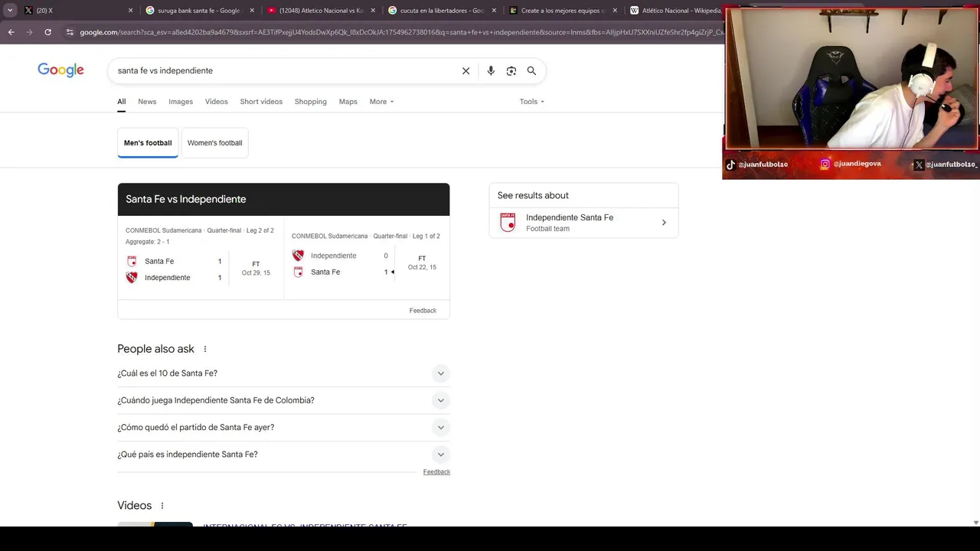Switch to Atlético Nacional Wikipedia tab

[675, 11]
